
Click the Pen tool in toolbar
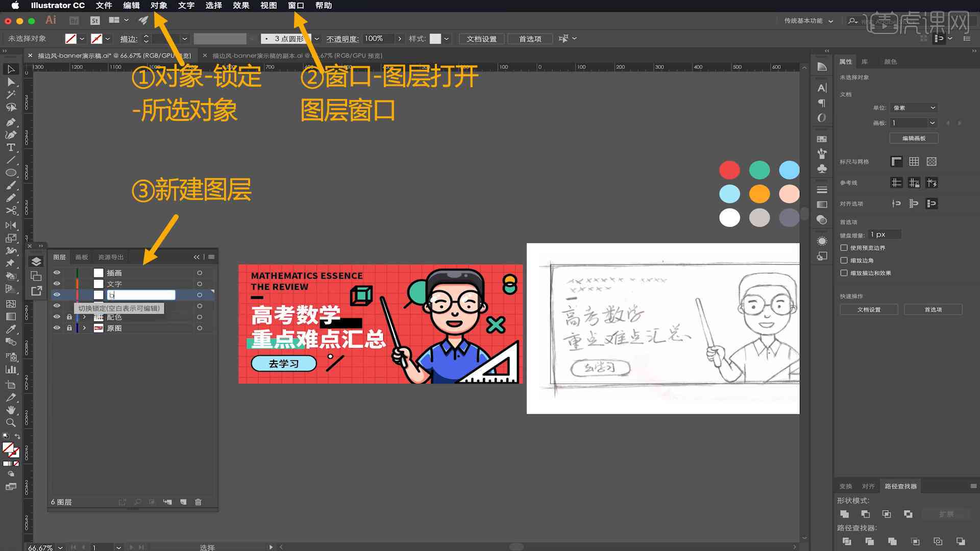point(9,121)
